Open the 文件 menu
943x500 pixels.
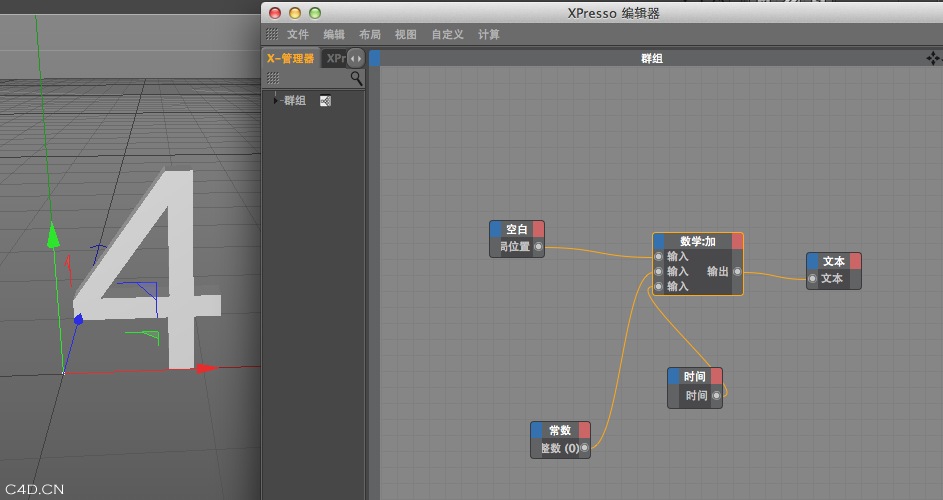[298, 34]
